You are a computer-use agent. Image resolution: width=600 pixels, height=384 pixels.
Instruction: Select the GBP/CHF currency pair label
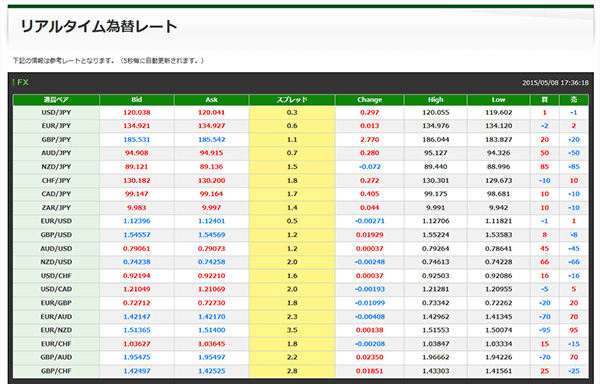[56, 371]
